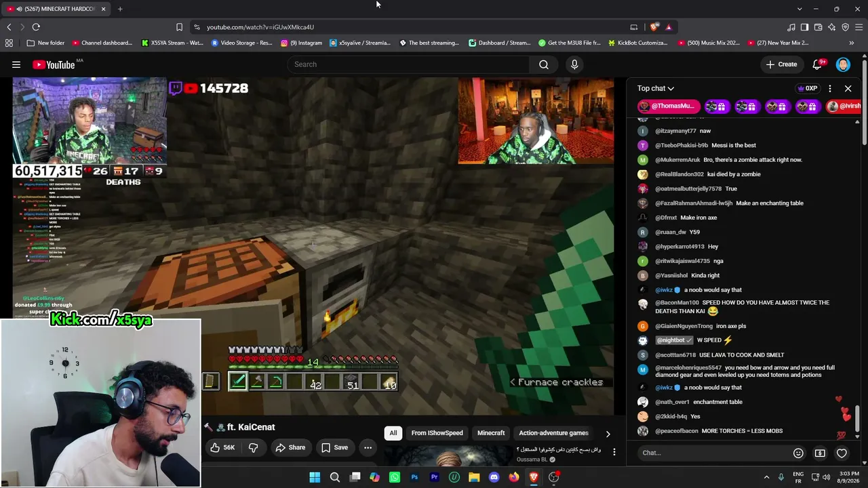Open Leo AI assistant icon
This screenshot has height=488, width=868.
(x=831, y=27)
